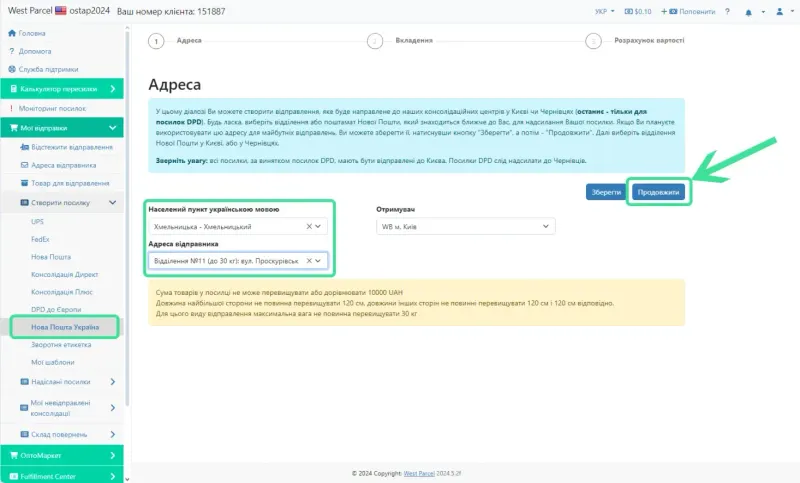Open Мої шаблони item
The height and width of the screenshot is (483, 800).
click(x=53, y=362)
